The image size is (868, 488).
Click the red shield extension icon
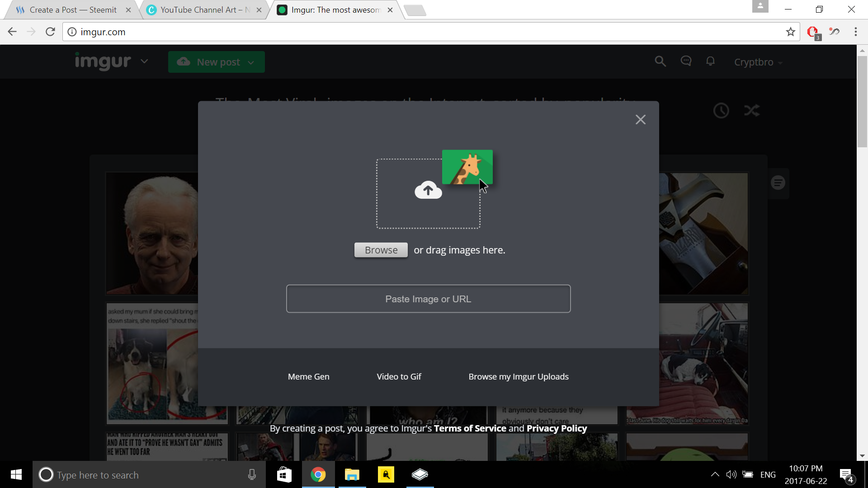coord(813,33)
